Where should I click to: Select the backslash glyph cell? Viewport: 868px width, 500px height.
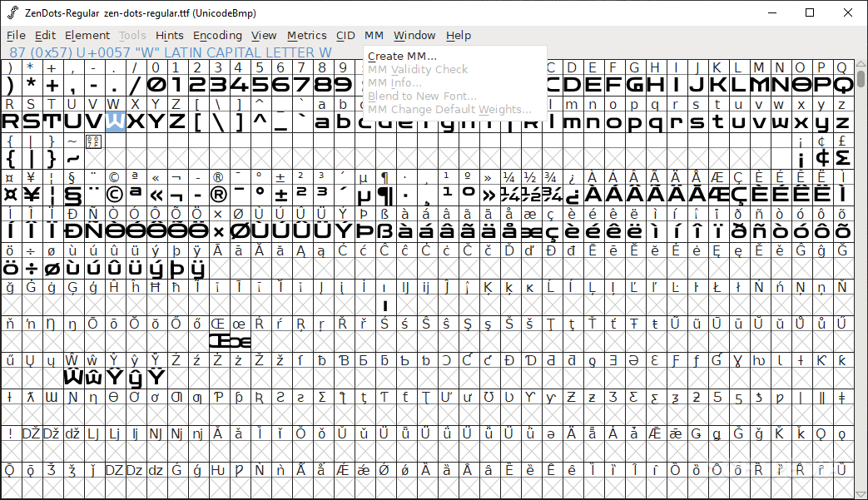click(x=218, y=121)
